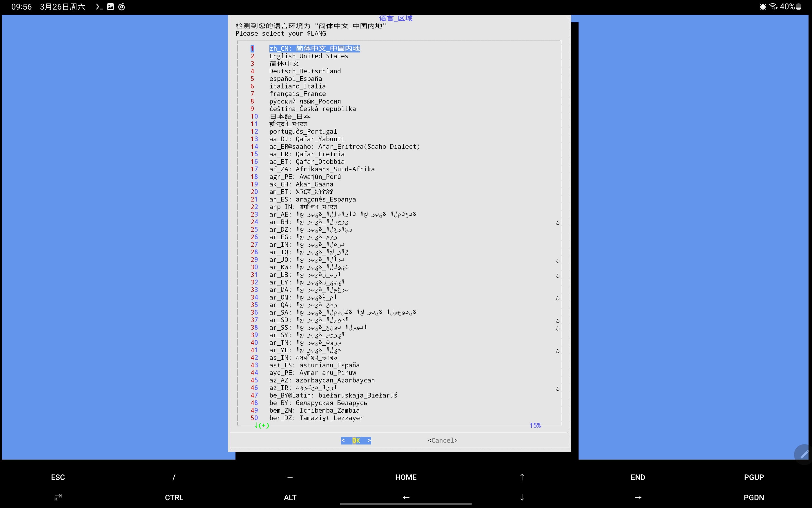
Task: Select as_IN entry
Action: pos(303,358)
